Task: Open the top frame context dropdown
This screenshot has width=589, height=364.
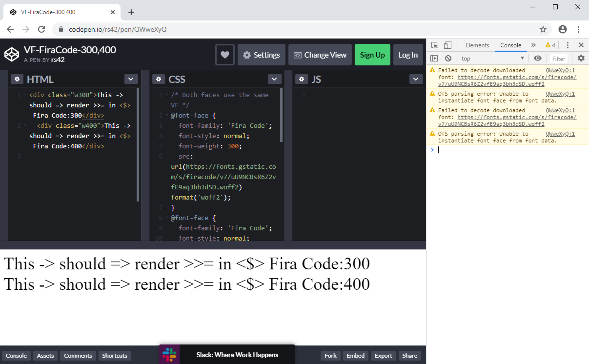Action: 492,58
